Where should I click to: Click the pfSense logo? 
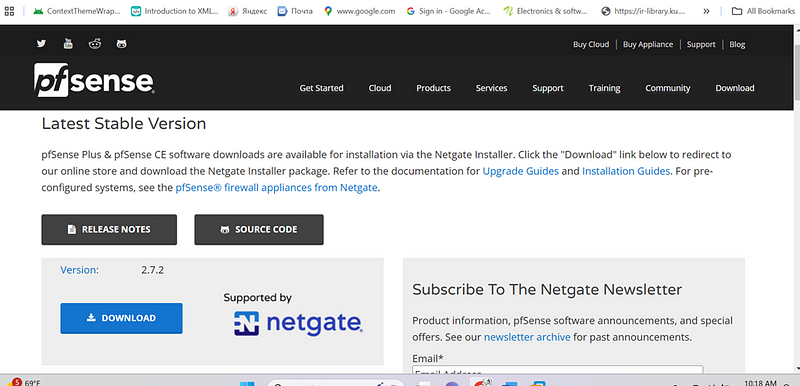[94, 80]
